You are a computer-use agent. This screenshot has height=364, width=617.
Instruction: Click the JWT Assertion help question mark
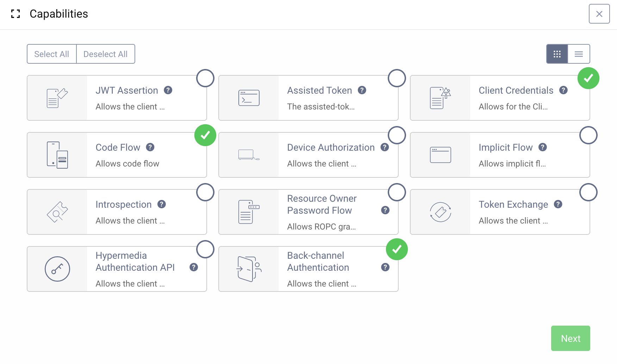(x=168, y=90)
